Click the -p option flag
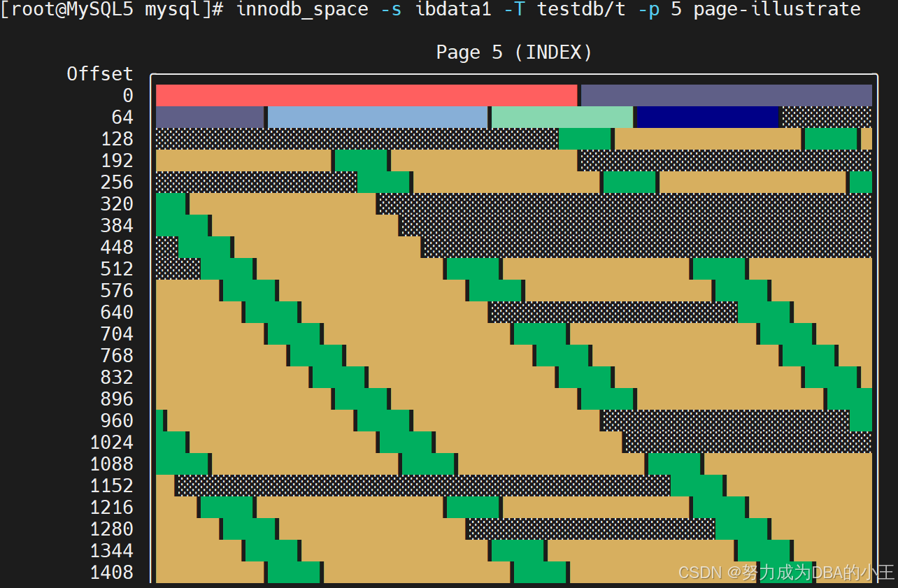Screen dimensions: 898x588 648,10
